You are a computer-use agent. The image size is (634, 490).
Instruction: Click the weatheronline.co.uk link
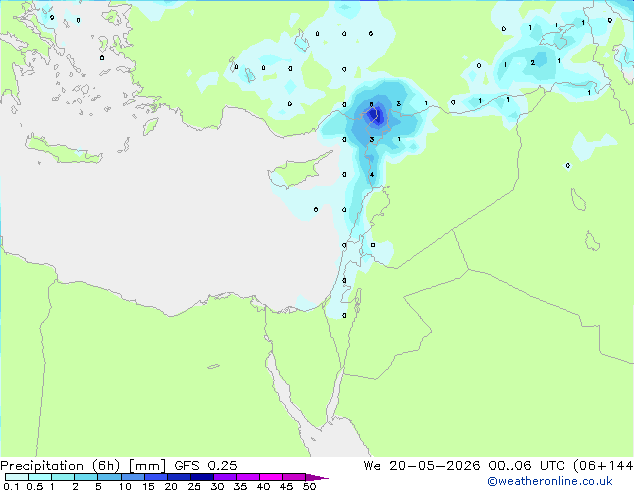(x=550, y=481)
